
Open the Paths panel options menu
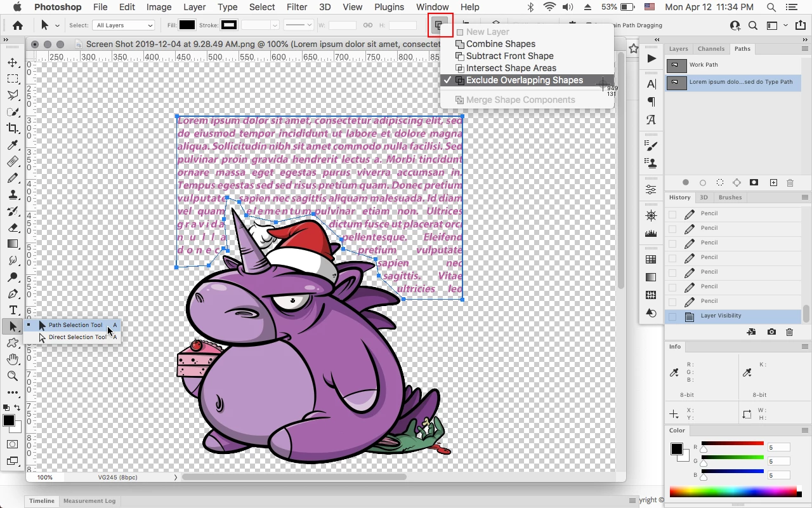tap(805, 49)
